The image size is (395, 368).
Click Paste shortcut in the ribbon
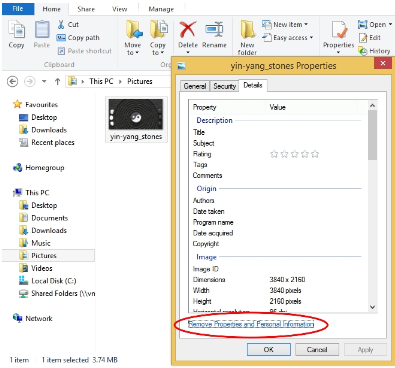tap(84, 51)
